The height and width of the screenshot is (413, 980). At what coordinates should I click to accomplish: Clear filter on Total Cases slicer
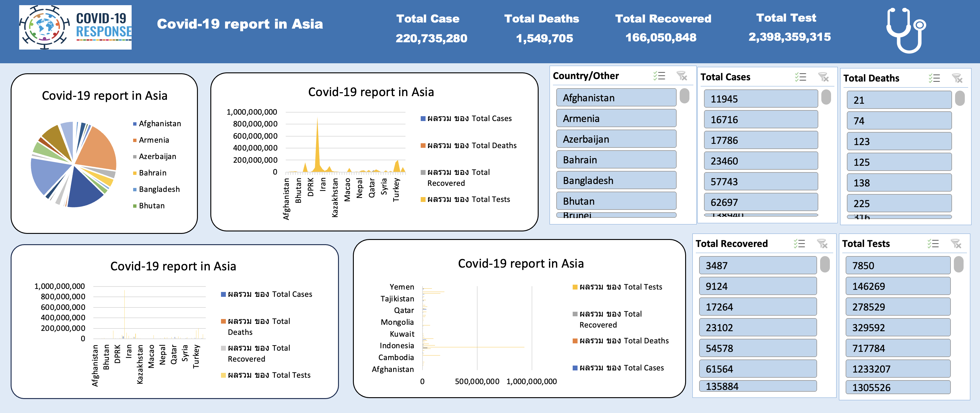pos(823,77)
